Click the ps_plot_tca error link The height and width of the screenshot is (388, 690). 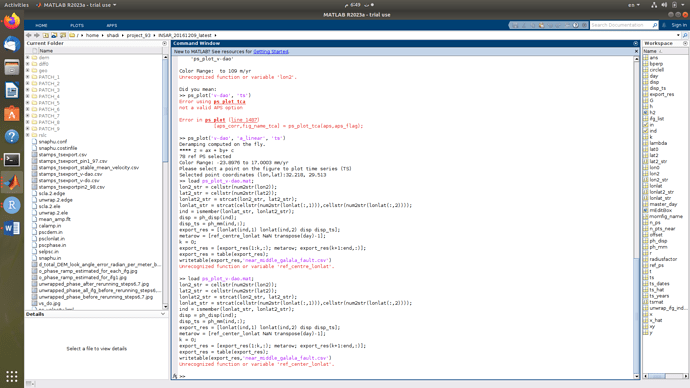point(229,102)
